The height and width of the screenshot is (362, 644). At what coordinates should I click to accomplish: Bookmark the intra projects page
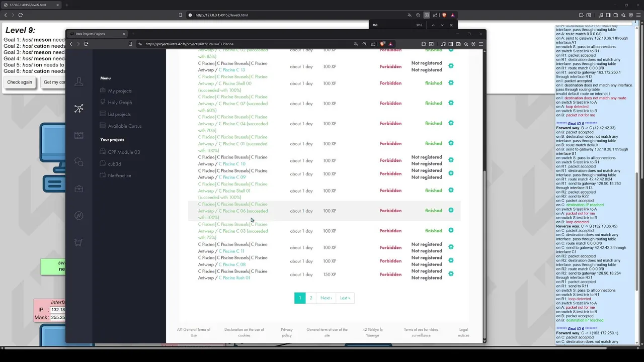[130, 44]
